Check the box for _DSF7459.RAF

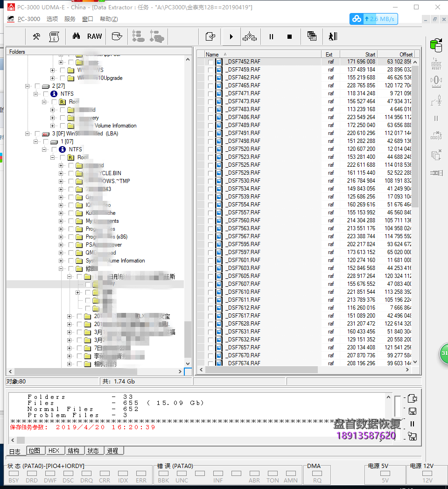(211, 70)
